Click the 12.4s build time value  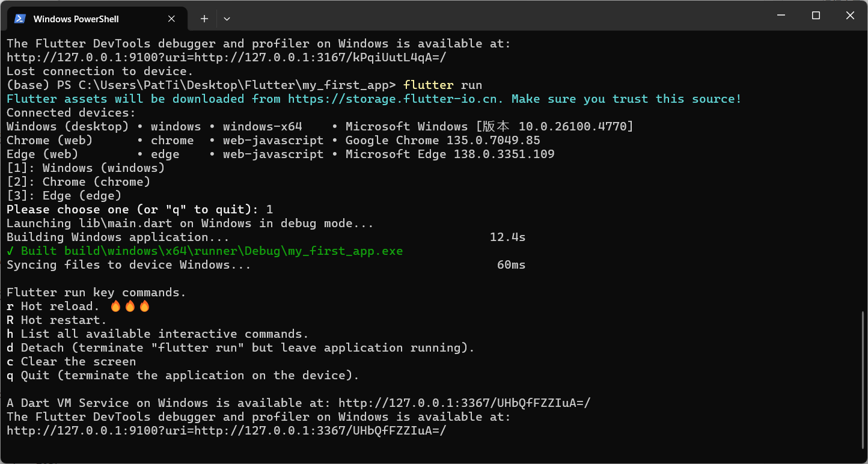[508, 237]
